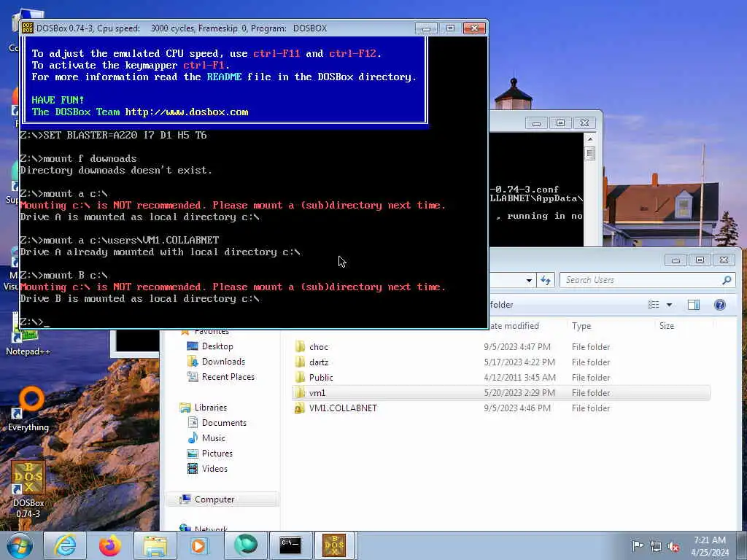Select Downloads in Favorites

(x=223, y=362)
